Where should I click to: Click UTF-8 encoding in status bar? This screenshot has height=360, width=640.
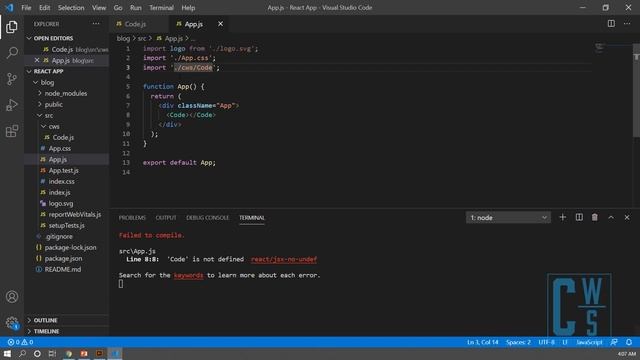click(547, 342)
